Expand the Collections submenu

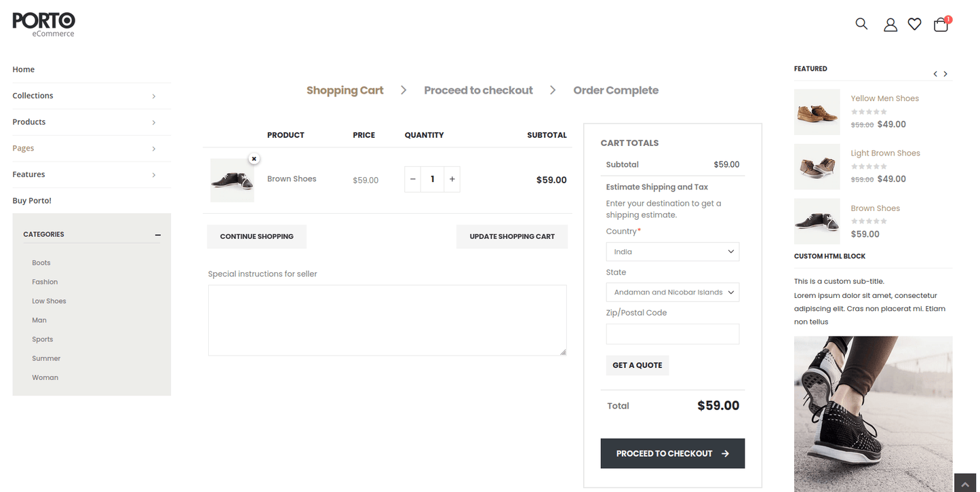(153, 96)
